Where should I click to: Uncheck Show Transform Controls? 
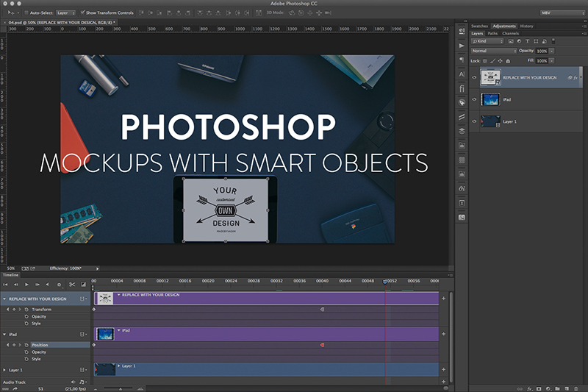coord(82,13)
